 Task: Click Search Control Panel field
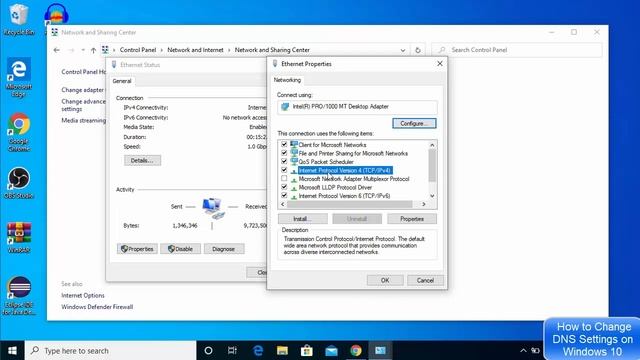click(516, 50)
